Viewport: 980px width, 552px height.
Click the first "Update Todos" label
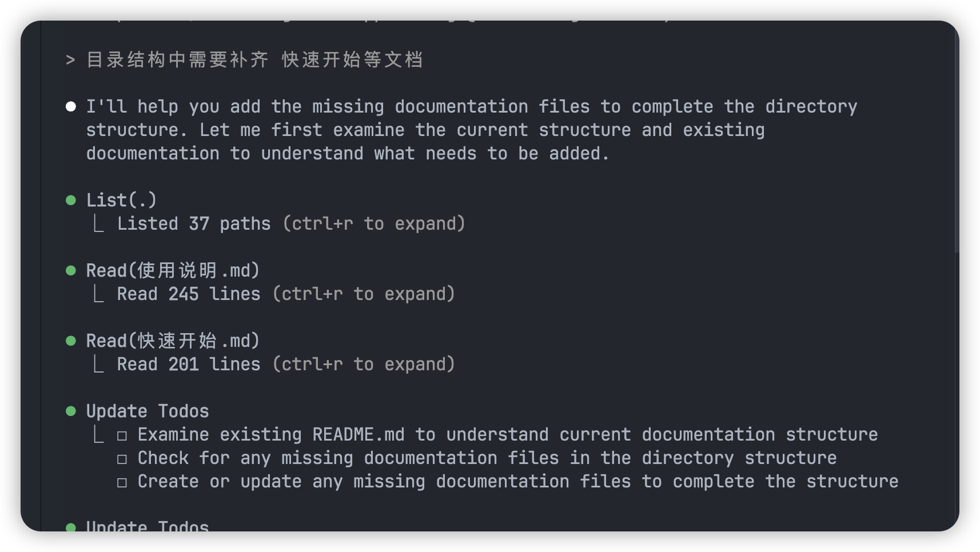(x=148, y=411)
